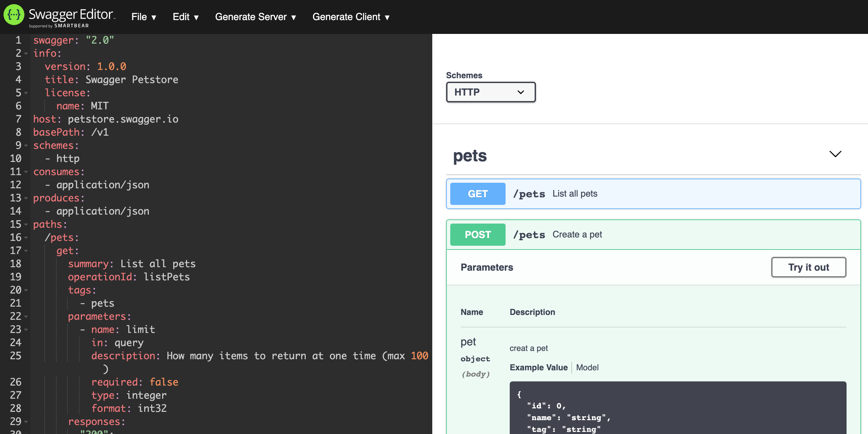Click the 'required: false' line
The image size is (868, 434).
pyautogui.click(x=135, y=382)
